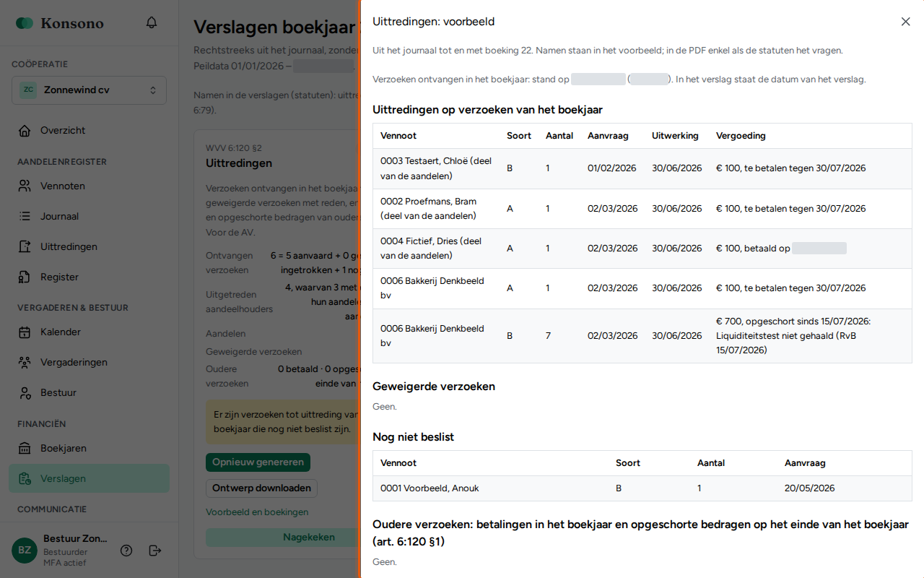Click the ZC cooperative badge

click(28, 90)
